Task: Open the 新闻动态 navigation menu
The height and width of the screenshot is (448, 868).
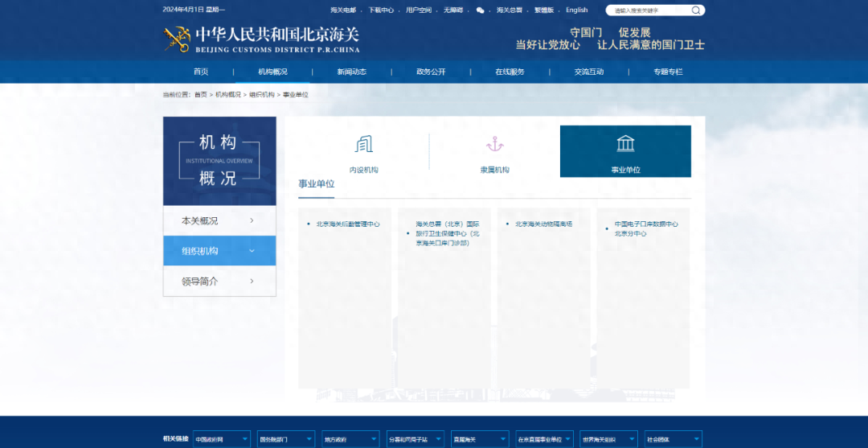Action: 351,72
